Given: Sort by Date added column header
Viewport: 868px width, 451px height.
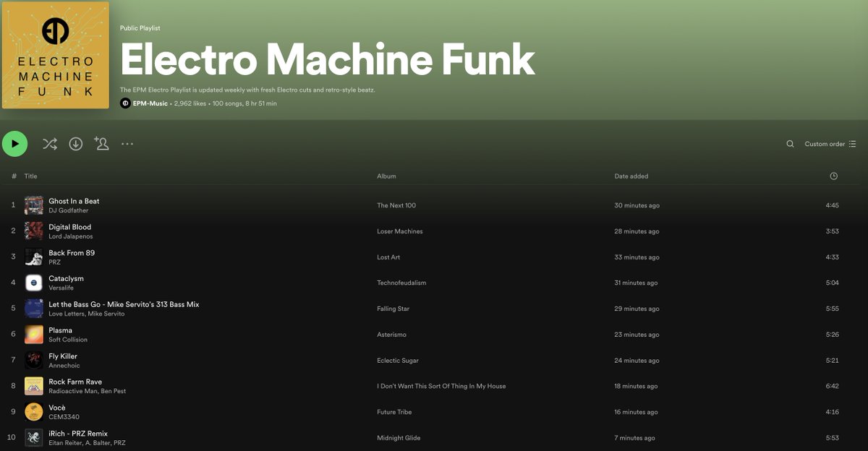Looking at the screenshot, I should [631, 176].
